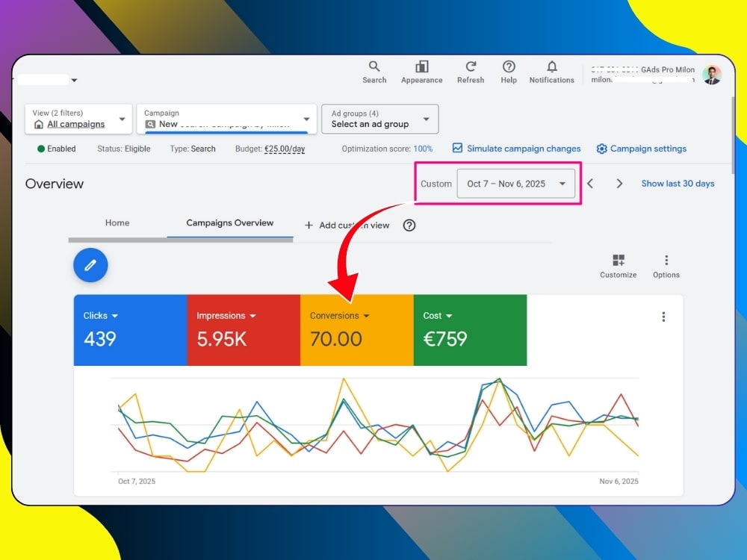Select the red Impressions scorecard tile
The height and width of the screenshot is (560, 747).
pyautogui.click(x=244, y=330)
